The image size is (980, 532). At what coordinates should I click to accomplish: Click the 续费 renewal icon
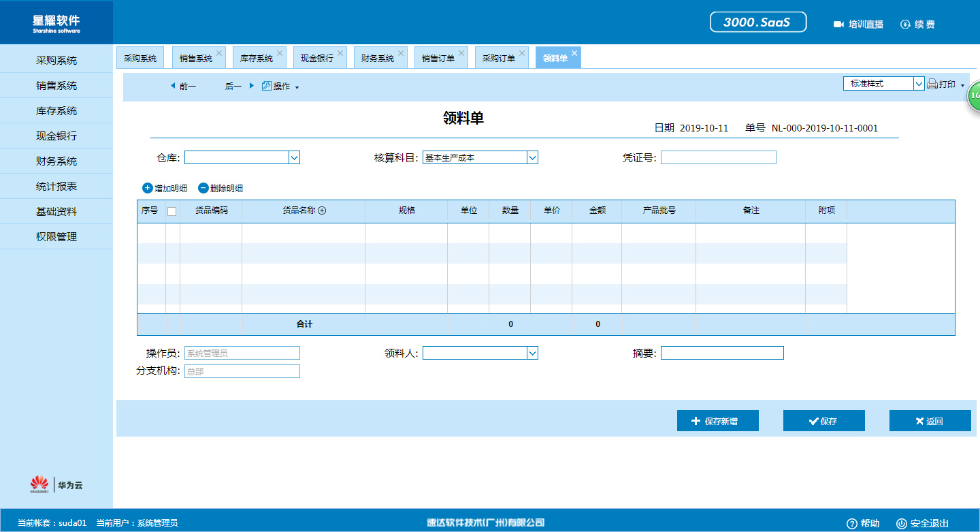click(905, 25)
